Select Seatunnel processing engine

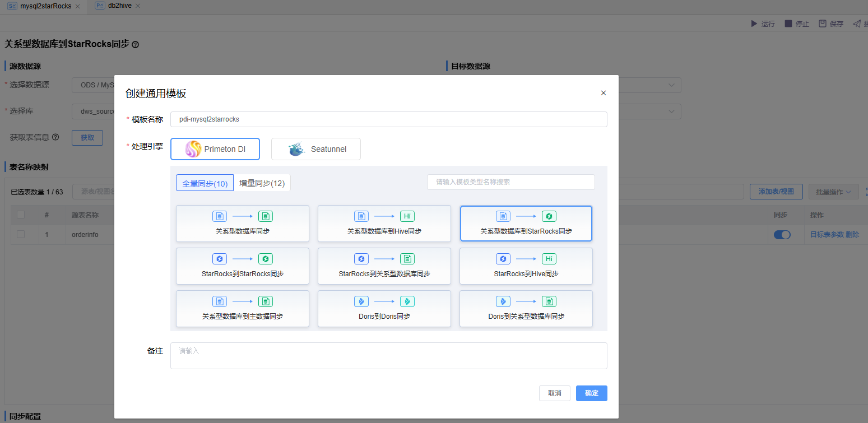[x=316, y=149]
